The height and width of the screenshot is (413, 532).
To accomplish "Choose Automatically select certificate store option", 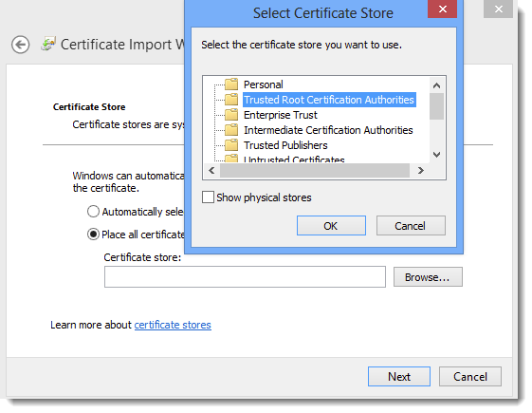I will coord(93,212).
